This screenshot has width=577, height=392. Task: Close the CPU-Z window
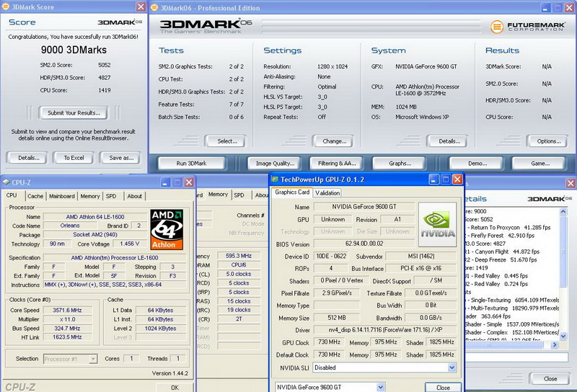(189, 182)
